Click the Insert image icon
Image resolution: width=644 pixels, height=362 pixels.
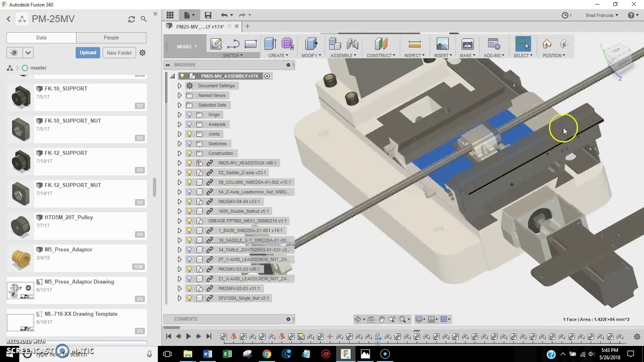(442, 44)
